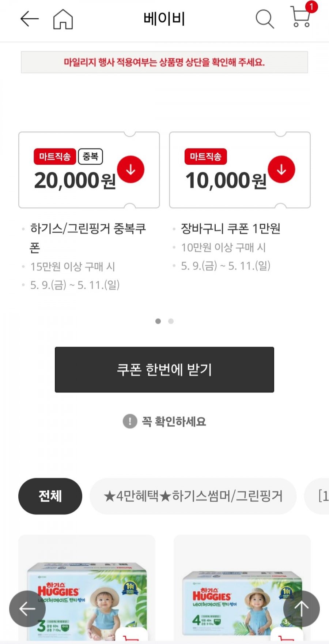Image resolution: width=329 pixels, height=644 pixels.
Task: Select the partially visible third category tab
Action: [317, 496]
